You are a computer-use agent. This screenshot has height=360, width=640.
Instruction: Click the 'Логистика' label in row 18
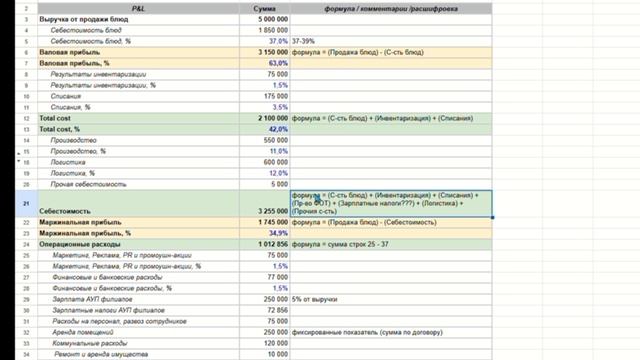[138, 162]
